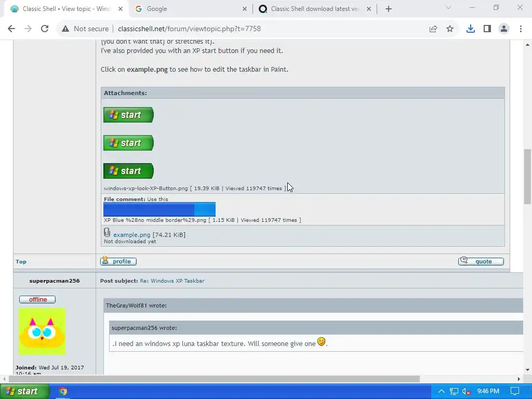532x399 pixels.
Task: Click the winking smiley emoticon
Action: pos(321,342)
